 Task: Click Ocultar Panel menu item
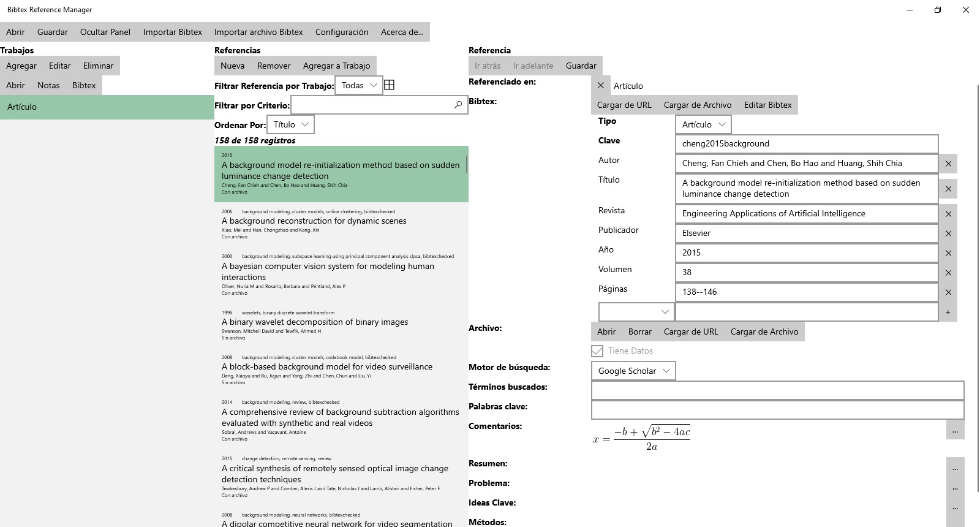coord(105,32)
